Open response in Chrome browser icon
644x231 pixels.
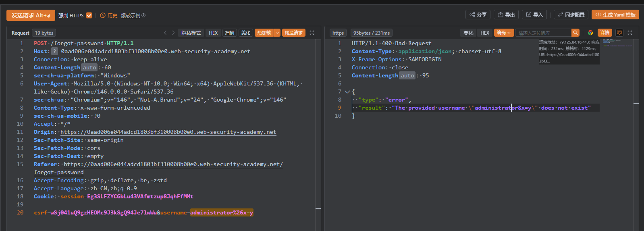coord(590,33)
